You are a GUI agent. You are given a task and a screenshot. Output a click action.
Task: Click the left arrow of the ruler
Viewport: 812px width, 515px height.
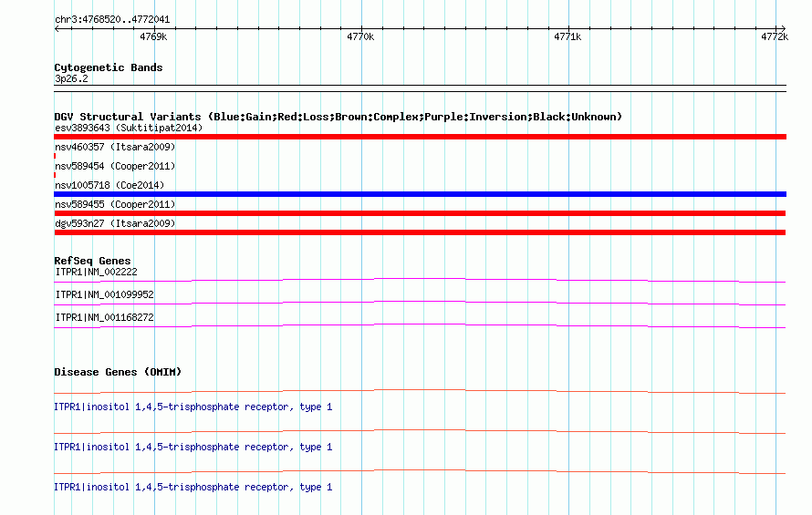click(57, 29)
